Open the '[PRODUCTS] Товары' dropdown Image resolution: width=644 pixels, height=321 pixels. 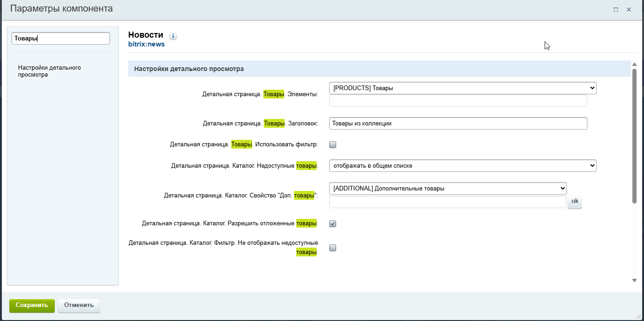(462, 88)
